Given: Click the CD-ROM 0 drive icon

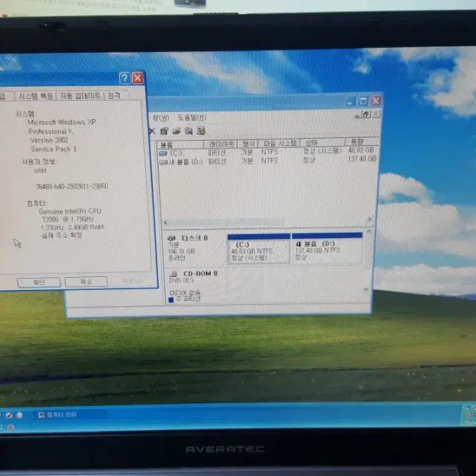Looking at the screenshot, I should [173, 274].
